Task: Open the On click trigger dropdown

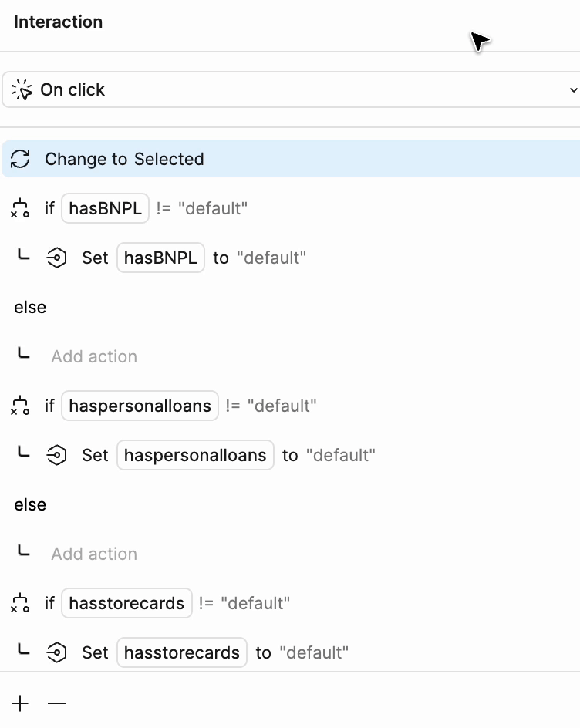Action: coord(292,90)
